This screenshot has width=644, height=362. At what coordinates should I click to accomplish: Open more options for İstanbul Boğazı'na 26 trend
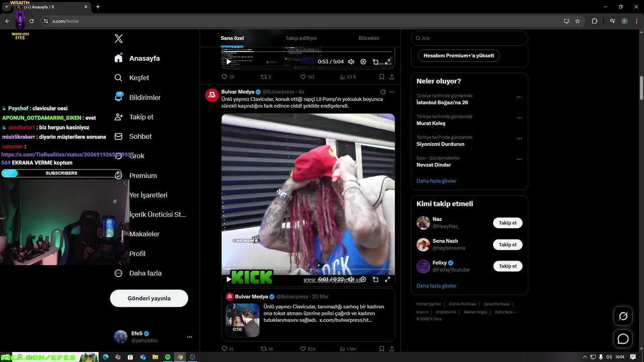(x=519, y=97)
